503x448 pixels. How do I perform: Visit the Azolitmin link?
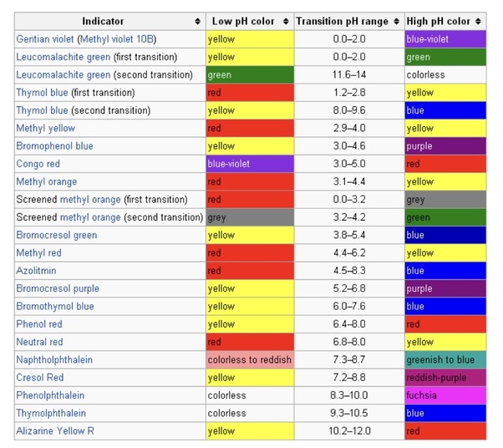(35, 271)
